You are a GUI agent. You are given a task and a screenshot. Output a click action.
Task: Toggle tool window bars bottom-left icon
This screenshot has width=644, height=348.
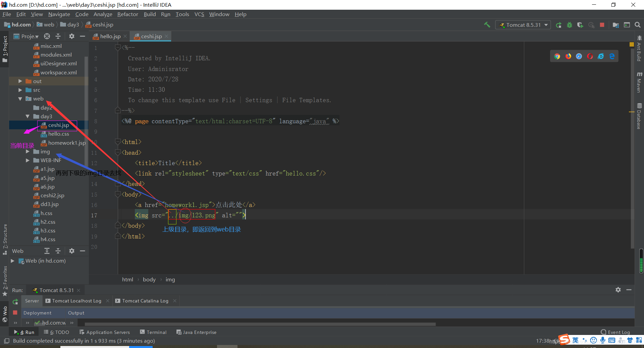point(6,341)
